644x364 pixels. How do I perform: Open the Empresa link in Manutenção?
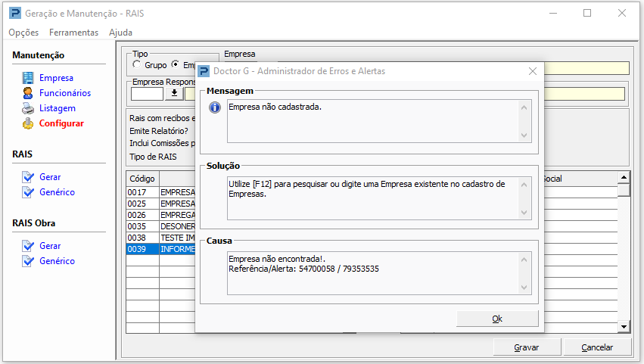(x=56, y=78)
